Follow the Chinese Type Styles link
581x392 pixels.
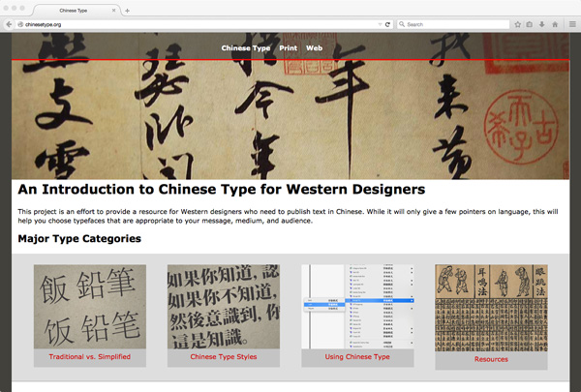(224, 357)
